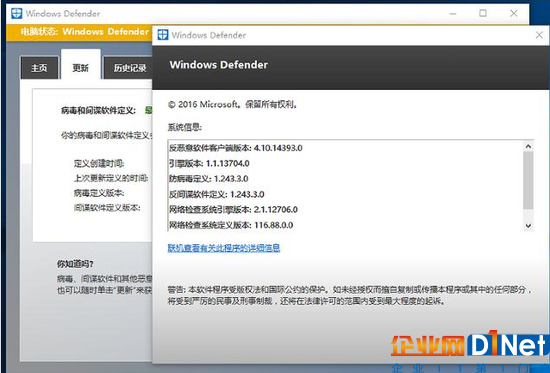550x373 pixels.
Task: Click the 系统信息 label
Action: click(185, 127)
